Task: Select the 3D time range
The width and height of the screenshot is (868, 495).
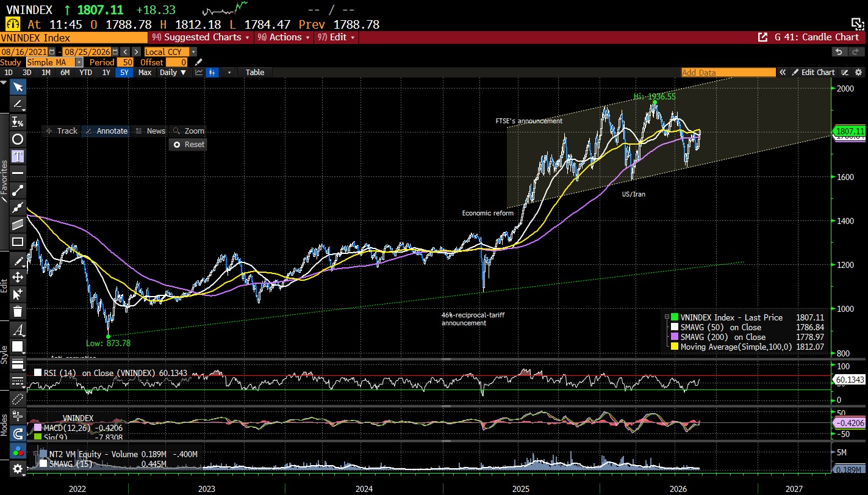Action: point(27,72)
